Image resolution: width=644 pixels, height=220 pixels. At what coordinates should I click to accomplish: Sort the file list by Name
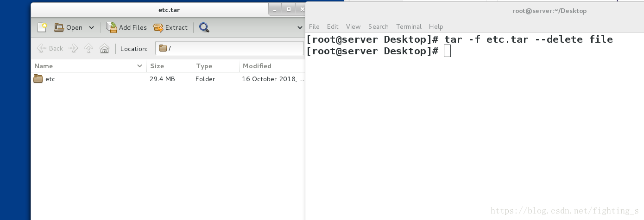click(x=89, y=66)
